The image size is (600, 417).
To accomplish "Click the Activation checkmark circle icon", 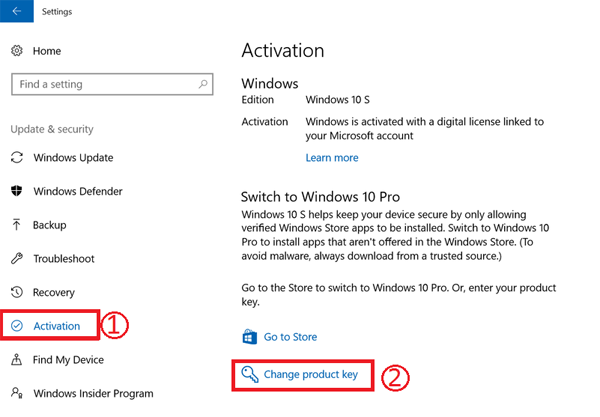I will coord(17,326).
